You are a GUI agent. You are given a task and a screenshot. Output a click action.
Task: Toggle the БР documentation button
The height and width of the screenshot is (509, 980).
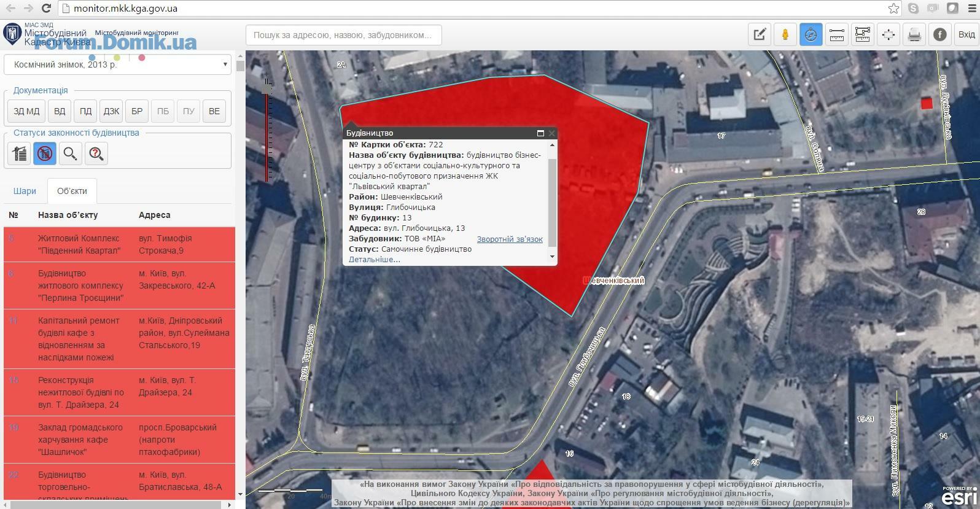click(137, 111)
